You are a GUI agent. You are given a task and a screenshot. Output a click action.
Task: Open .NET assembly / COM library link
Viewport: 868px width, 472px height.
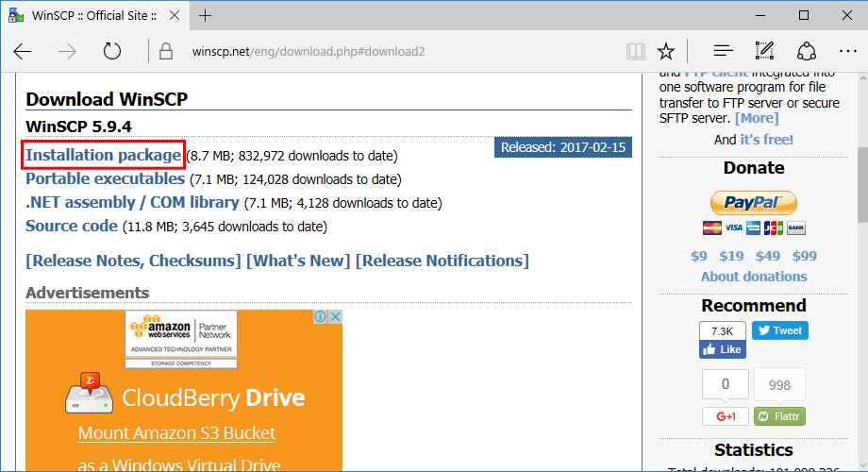click(x=132, y=202)
